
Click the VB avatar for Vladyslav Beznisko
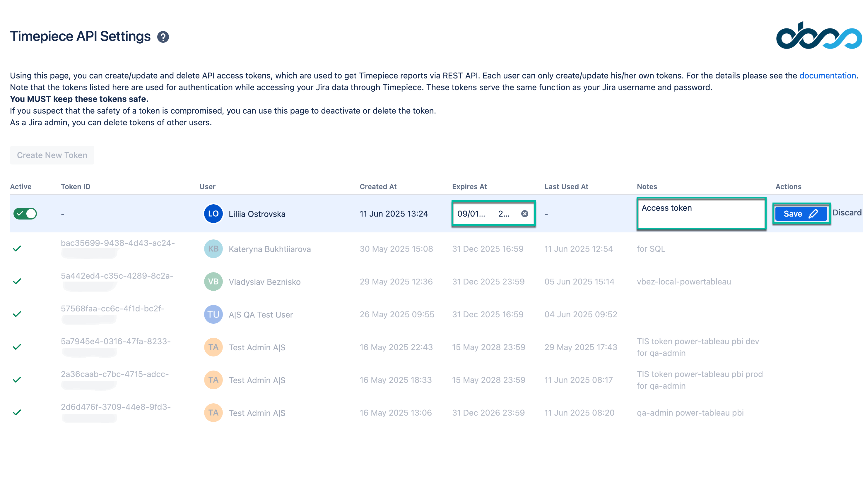coord(213,282)
